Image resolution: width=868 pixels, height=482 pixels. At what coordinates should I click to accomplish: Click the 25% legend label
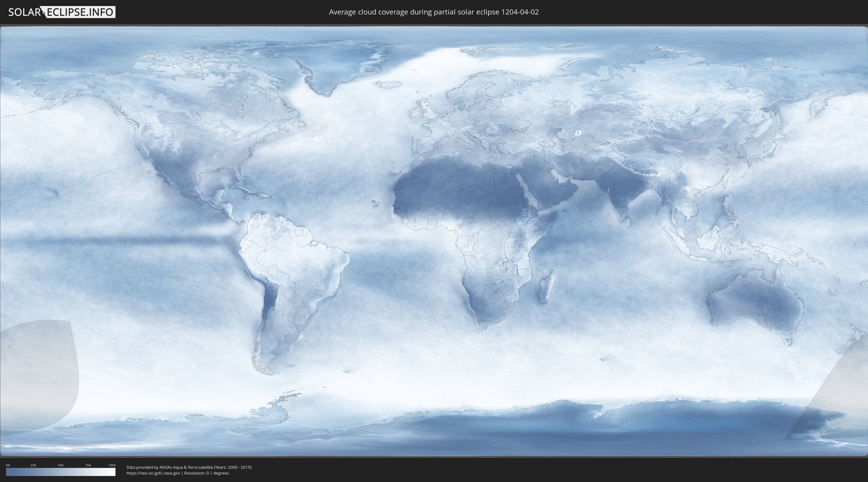[x=33, y=465]
